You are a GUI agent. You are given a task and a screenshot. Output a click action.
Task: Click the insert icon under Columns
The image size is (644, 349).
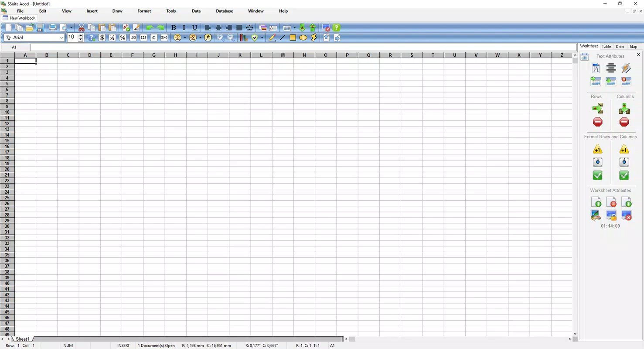coord(624,109)
